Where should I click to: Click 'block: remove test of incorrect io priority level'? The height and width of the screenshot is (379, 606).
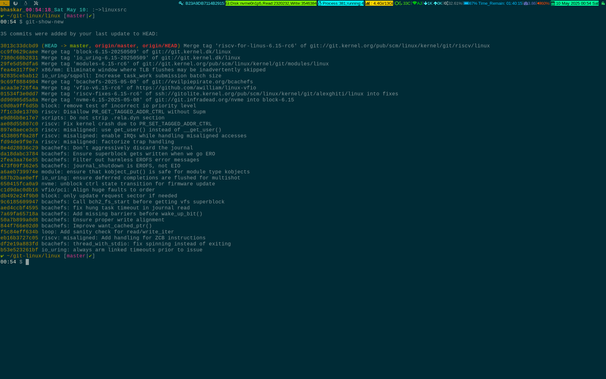coord(119,106)
